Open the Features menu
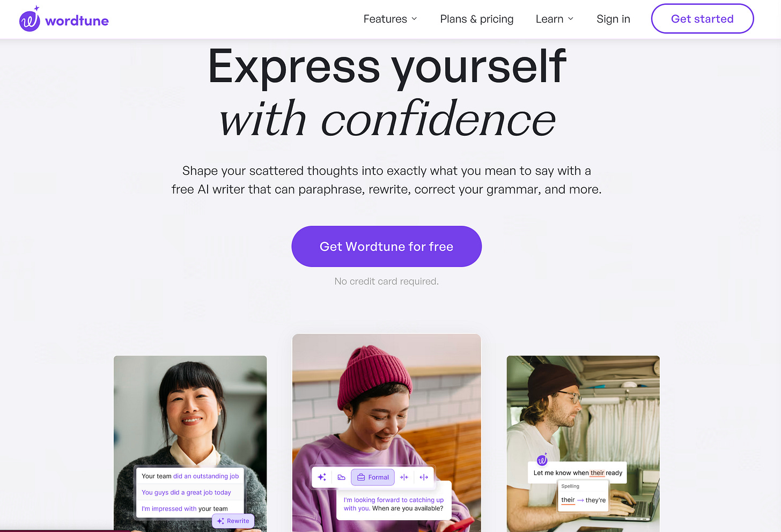The width and height of the screenshot is (781, 532). pos(390,19)
